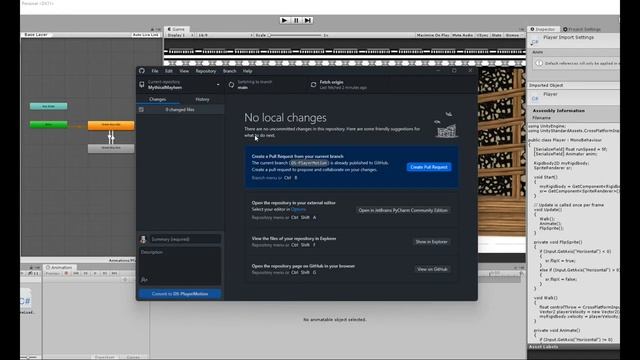Click the Game view Scale slider
Screen dimensions: 640x360
tap(295, 35)
